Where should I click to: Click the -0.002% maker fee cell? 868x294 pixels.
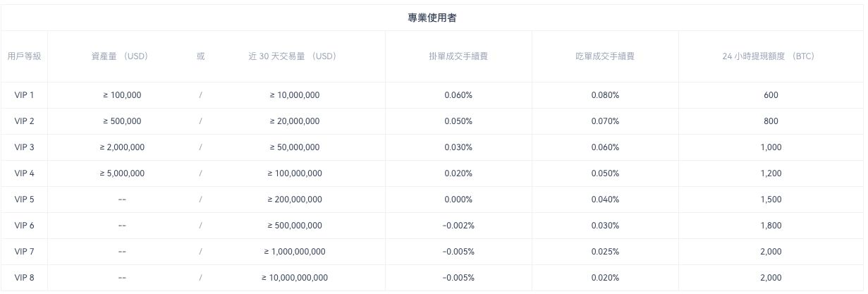click(458, 226)
